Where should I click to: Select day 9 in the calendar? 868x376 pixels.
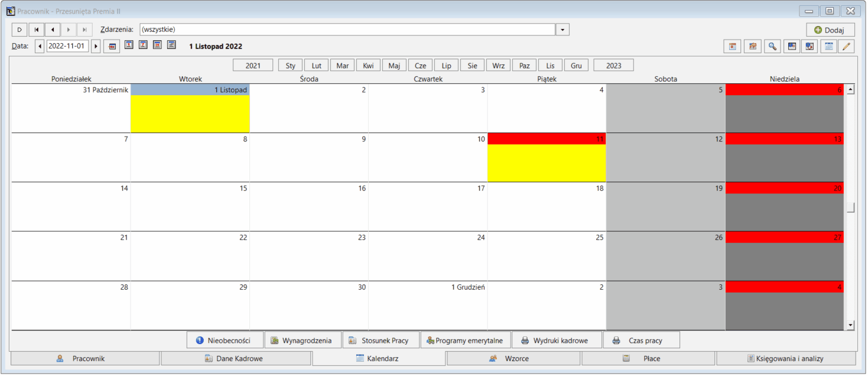coord(309,157)
